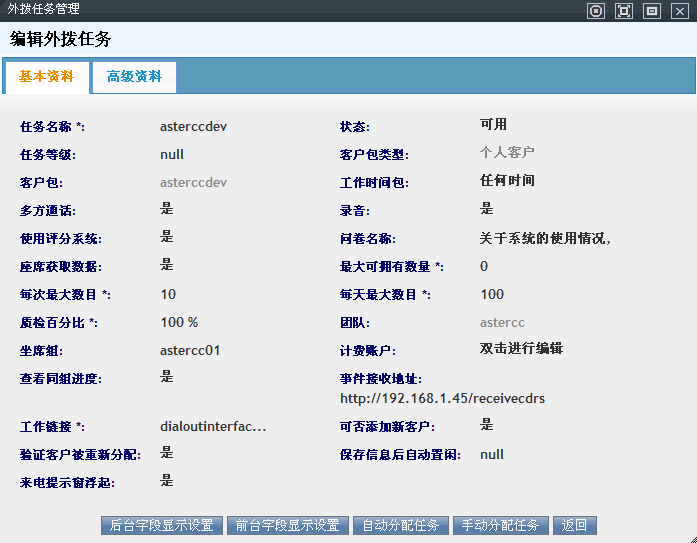Screen dimensions: 697x543
Task: Click the fullscreen expand icon in title bar
Action: (624, 11)
